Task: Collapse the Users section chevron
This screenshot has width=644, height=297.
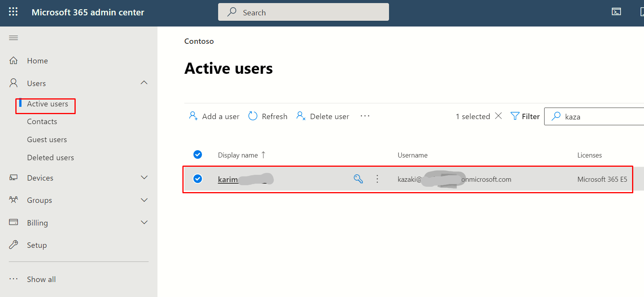Action: click(144, 83)
